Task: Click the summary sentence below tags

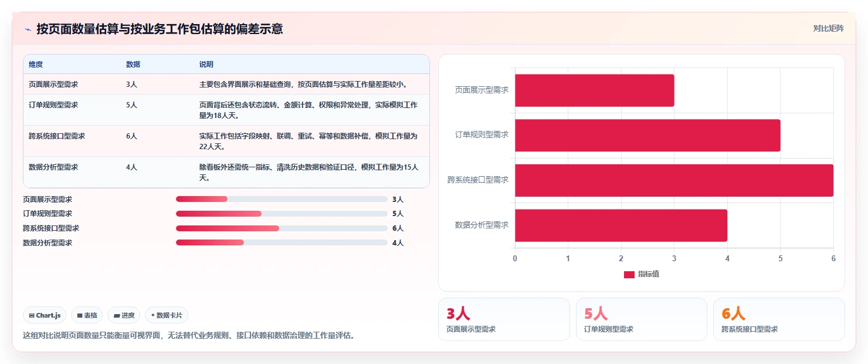Action: pos(188,336)
